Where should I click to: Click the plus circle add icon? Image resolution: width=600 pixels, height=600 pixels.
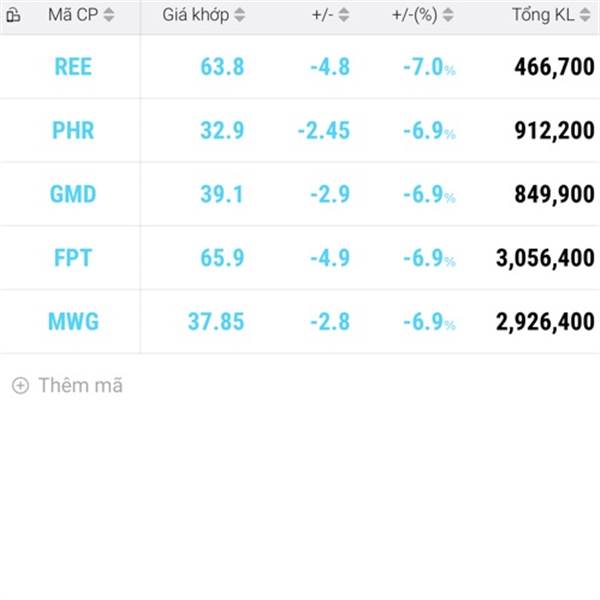coord(20,385)
